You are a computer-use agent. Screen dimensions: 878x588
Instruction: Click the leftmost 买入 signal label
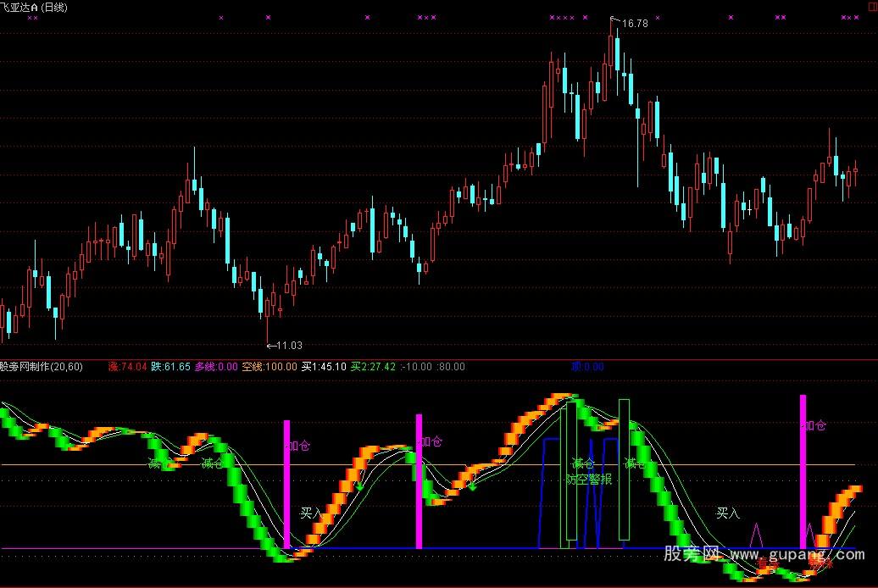311,513
